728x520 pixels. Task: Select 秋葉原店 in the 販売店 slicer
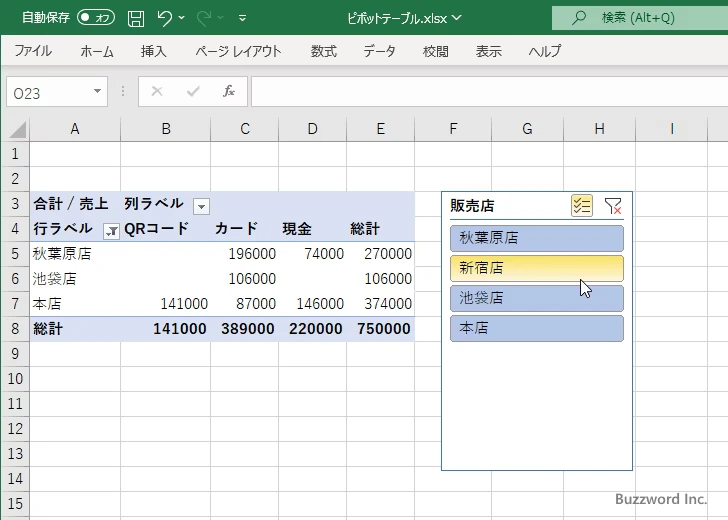coord(537,238)
